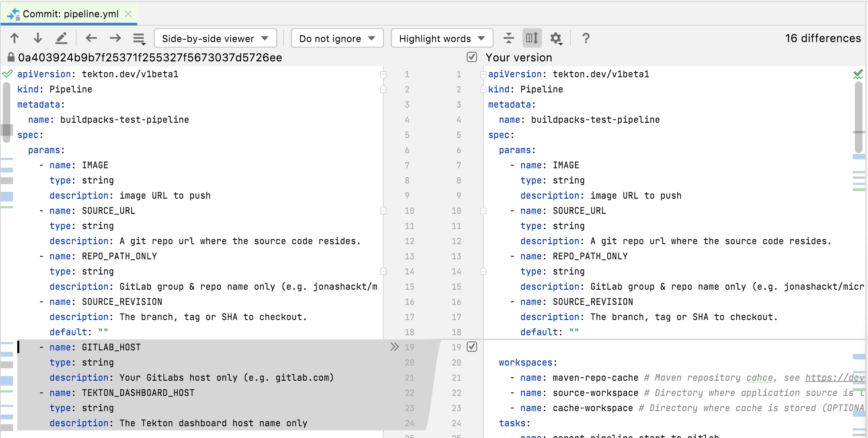Viewport: 868px width, 438px height.
Task: Open Highlight words dropdown
Action: [x=442, y=38]
